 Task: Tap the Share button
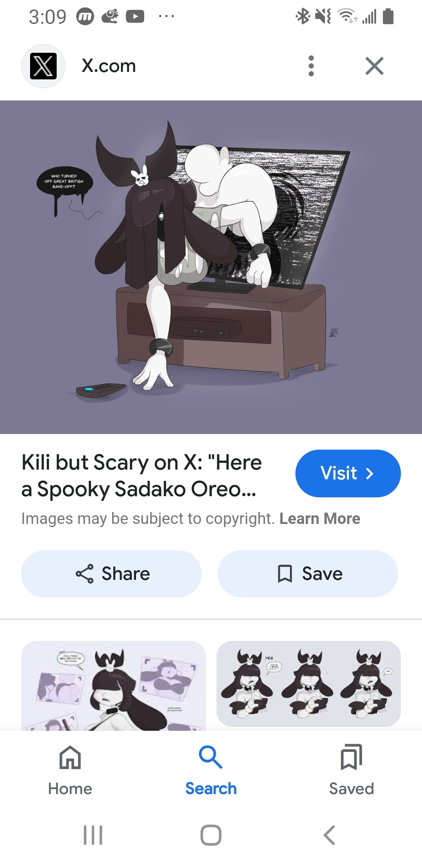coord(111,574)
